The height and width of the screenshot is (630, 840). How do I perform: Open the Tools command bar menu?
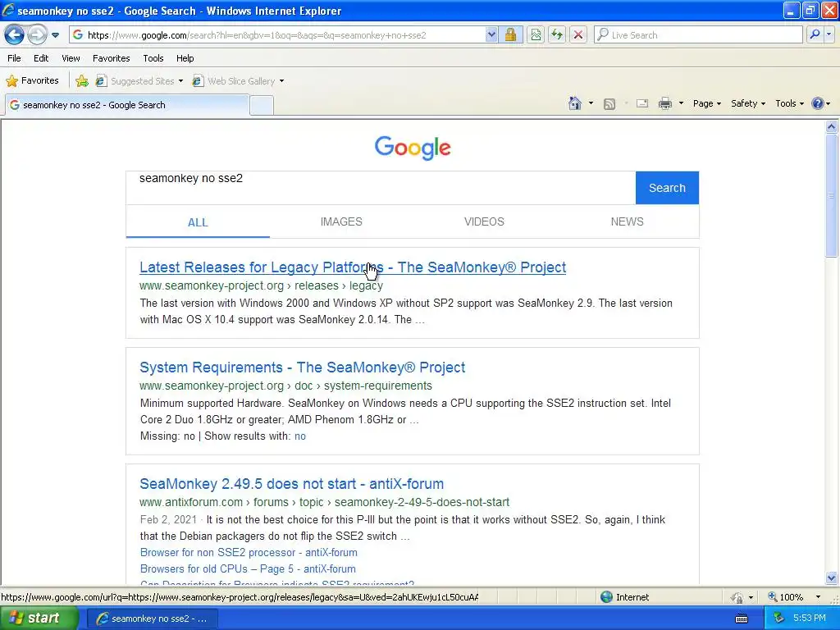(x=789, y=103)
